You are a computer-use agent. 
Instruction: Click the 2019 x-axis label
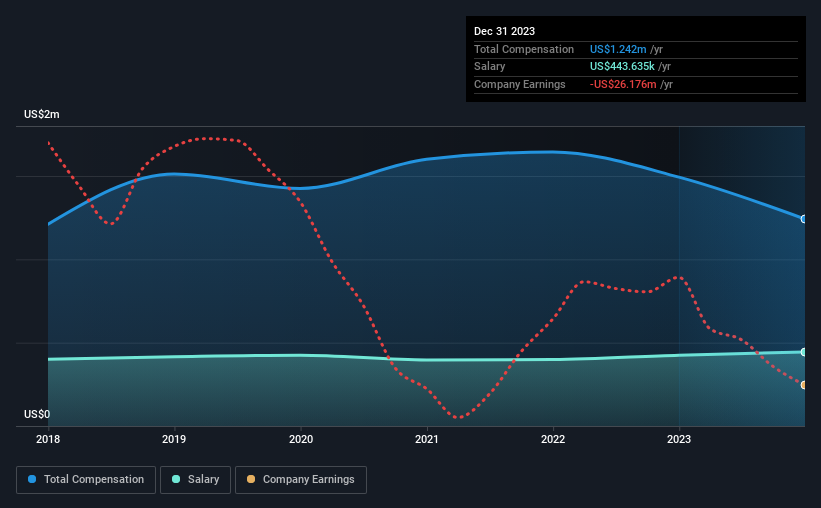coord(174,439)
